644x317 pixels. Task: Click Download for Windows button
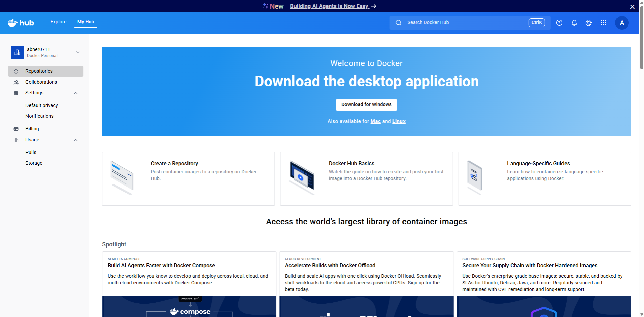click(366, 105)
